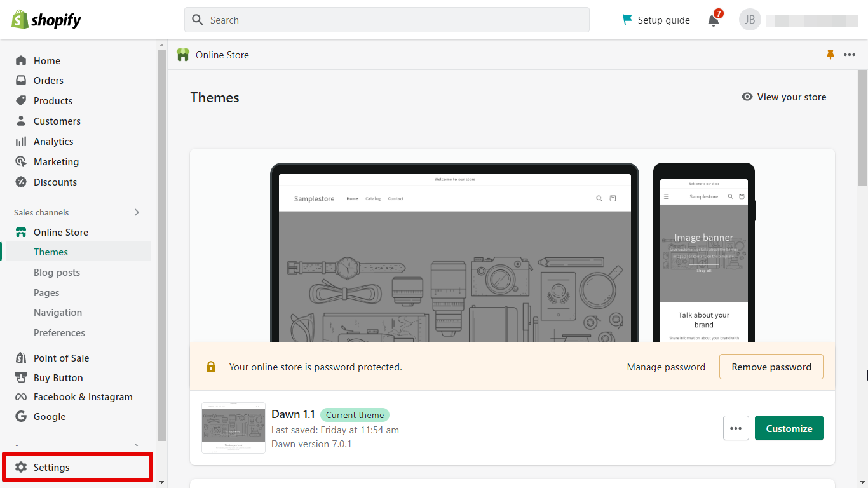
Task: Open the Facebook & Instagram infinity icon
Action: tap(21, 397)
